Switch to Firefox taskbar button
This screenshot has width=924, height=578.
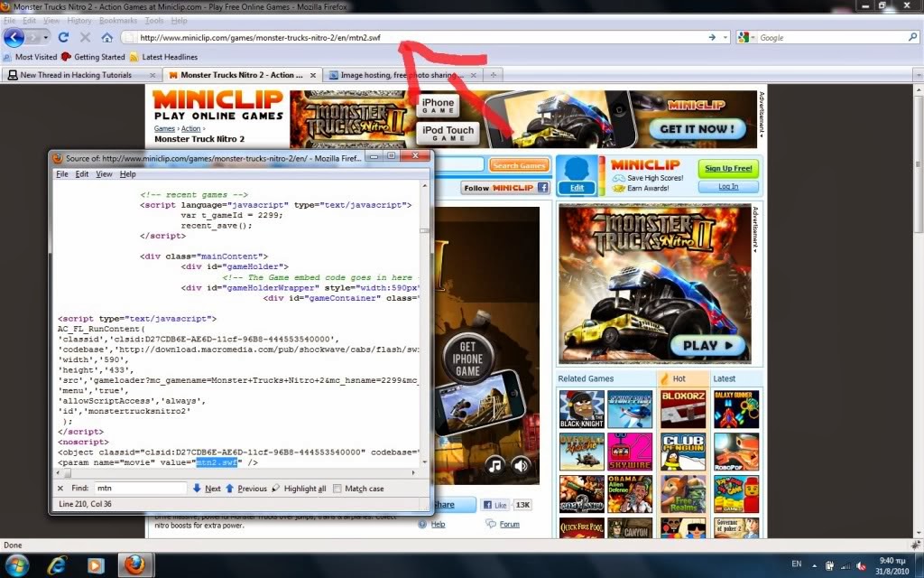tap(135, 565)
